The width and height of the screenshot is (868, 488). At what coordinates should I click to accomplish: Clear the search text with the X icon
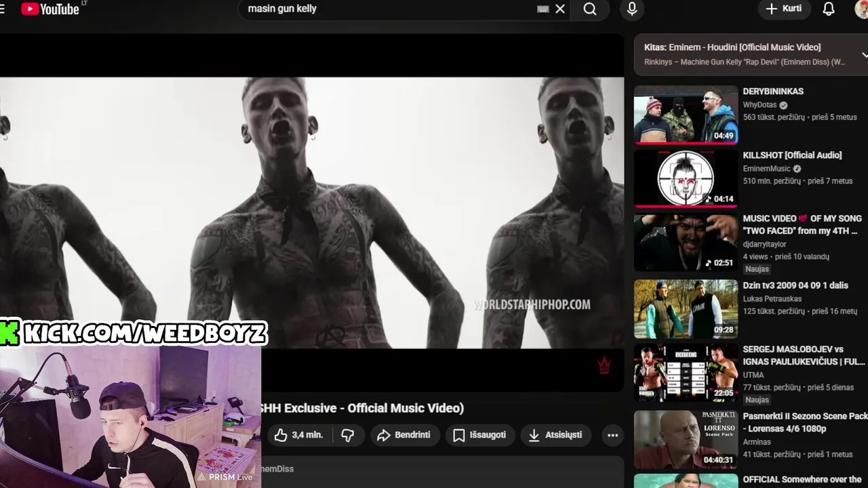(560, 9)
